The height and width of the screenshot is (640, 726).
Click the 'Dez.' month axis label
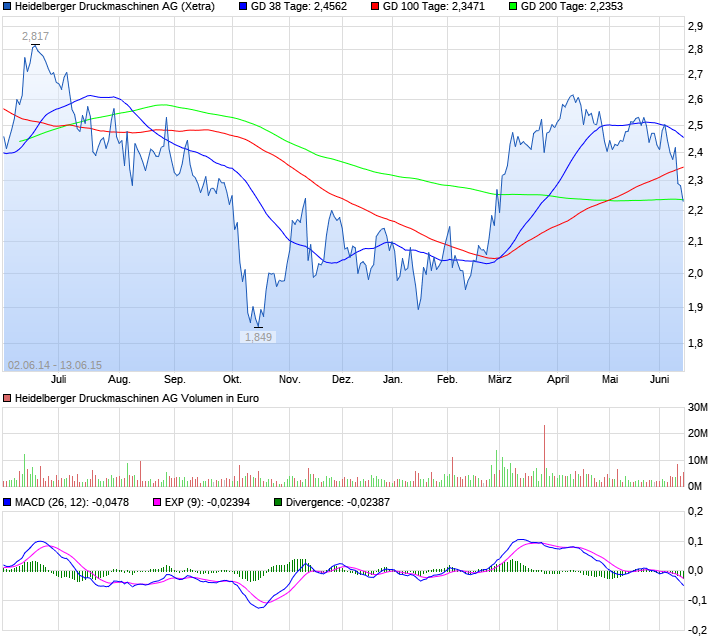[x=343, y=379]
